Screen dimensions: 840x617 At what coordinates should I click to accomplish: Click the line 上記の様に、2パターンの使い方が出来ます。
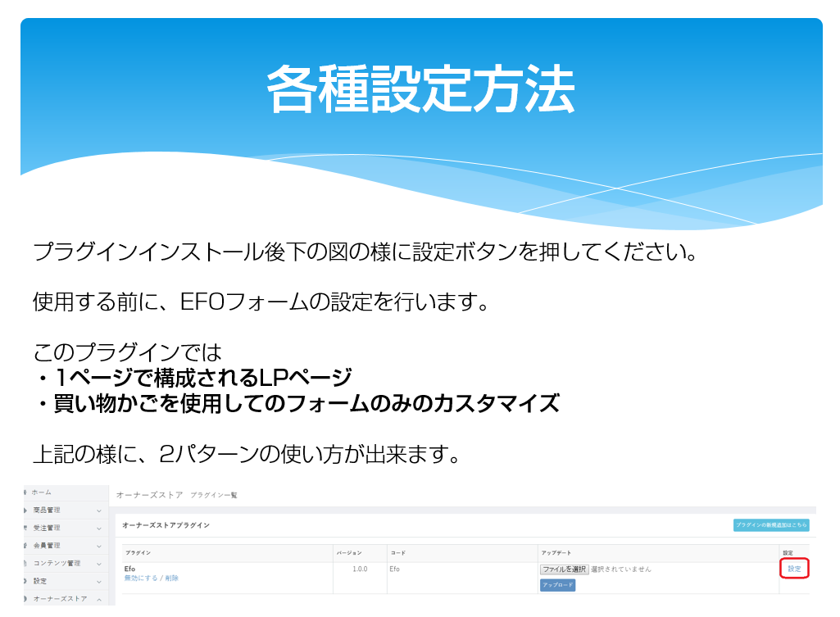(247, 454)
